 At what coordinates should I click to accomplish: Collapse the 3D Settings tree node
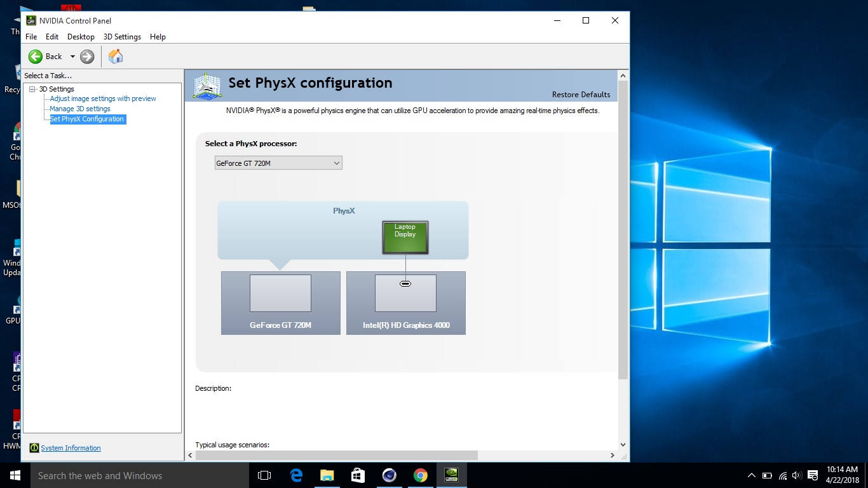(32, 89)
